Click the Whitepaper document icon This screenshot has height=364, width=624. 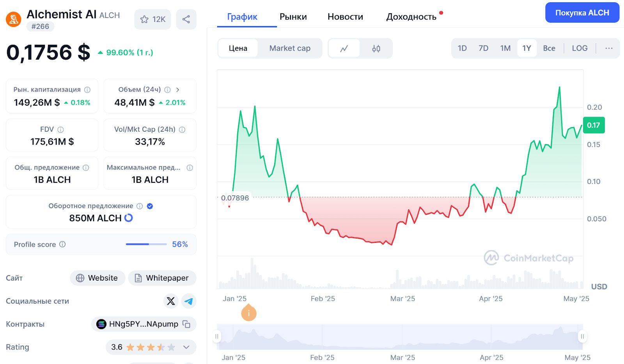click(138, 278)
